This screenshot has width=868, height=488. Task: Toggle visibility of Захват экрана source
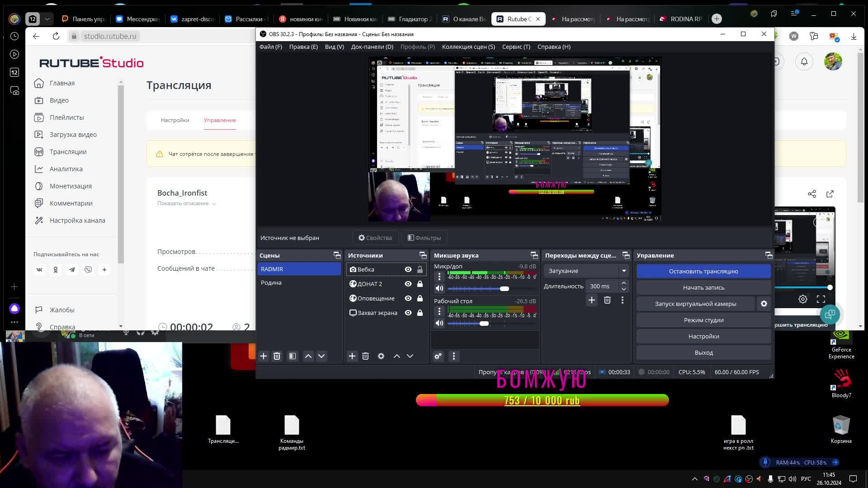click(x=408, y=313)
